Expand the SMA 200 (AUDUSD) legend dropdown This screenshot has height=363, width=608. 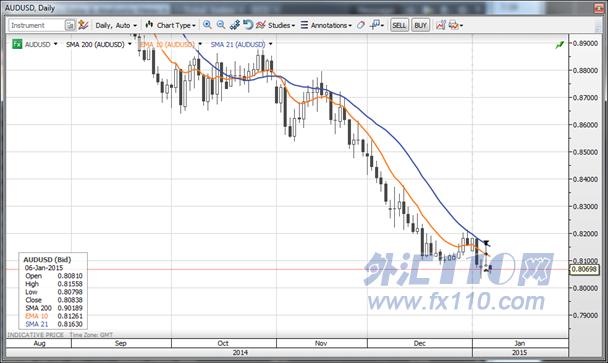(x=130, y=44)
